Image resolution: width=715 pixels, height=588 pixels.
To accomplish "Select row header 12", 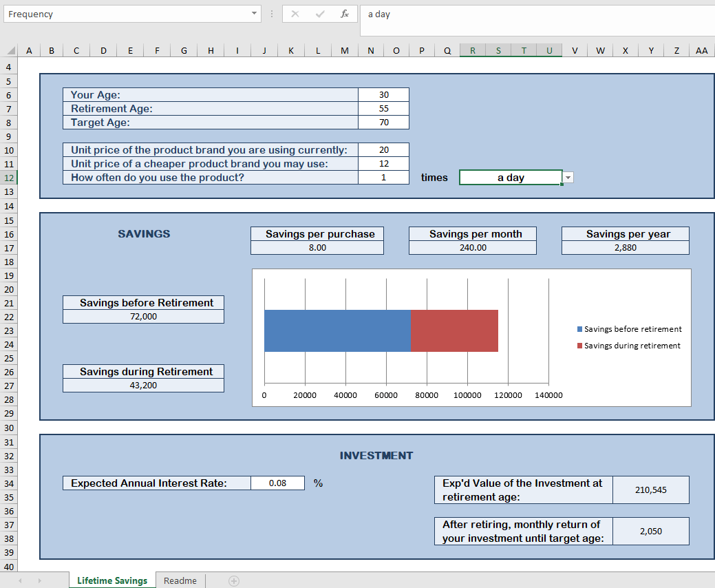I will tap(9, 178).
